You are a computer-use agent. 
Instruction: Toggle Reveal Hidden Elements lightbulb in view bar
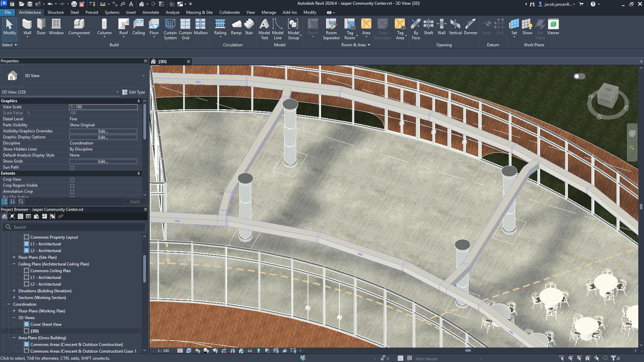click(x=259, y=351)
